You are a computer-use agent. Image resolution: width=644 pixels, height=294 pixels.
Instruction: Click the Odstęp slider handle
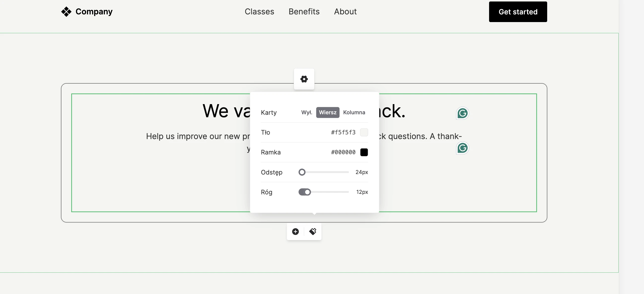[x=302, y=172]
